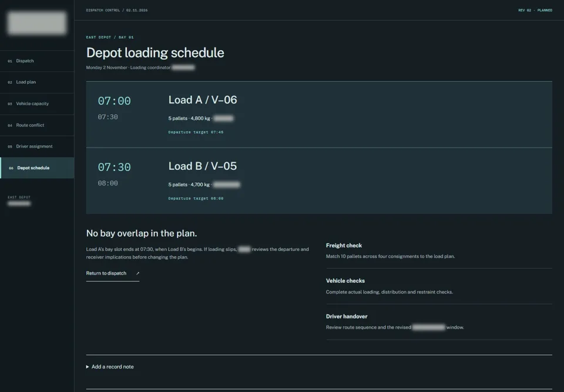Click the Freight check heading

[344, 246]
